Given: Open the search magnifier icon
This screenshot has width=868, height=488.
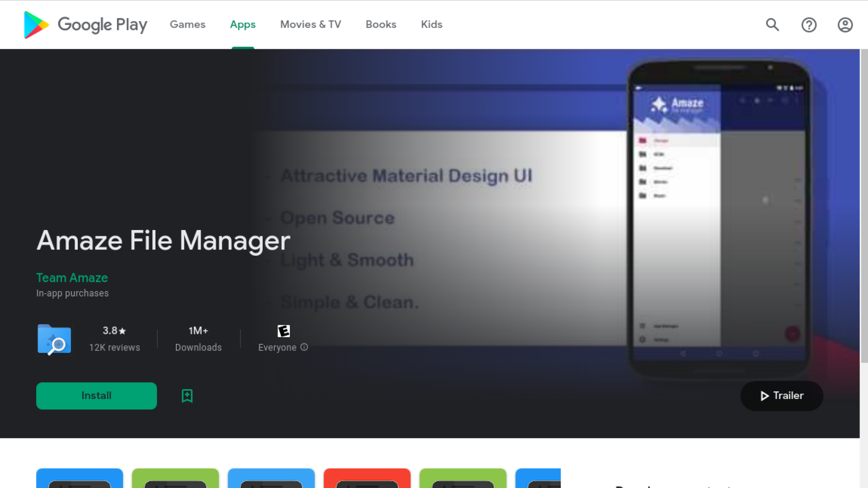Looking at the screenshot, I should point(772,24).
